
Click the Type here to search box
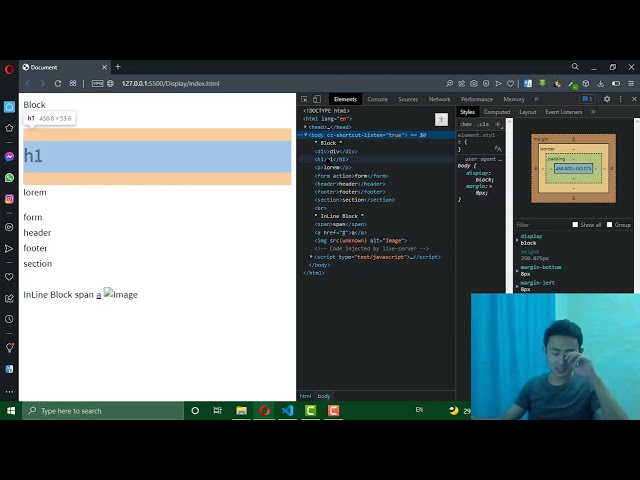pos(103,411)
